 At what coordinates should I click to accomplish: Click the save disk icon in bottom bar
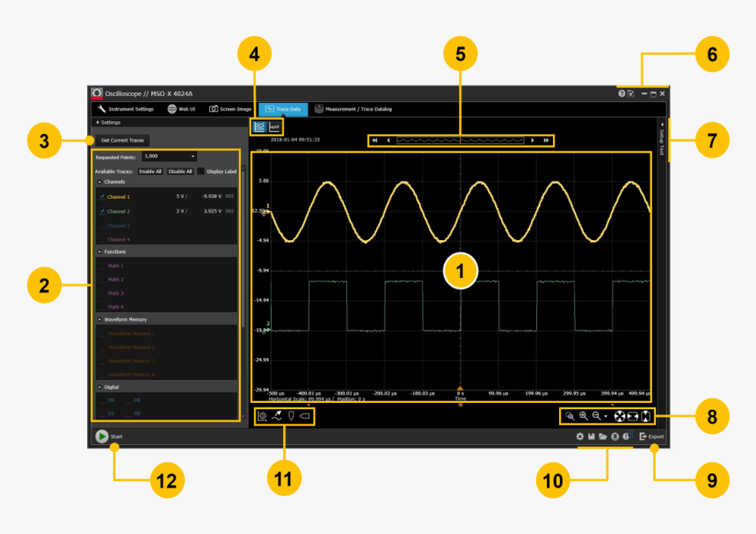[x=592, y=436]
